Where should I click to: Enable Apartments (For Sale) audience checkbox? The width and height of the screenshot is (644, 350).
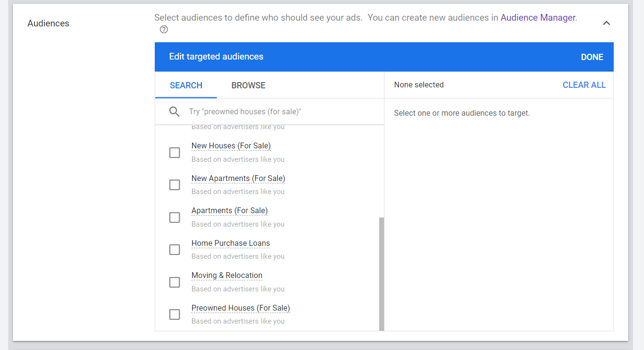coord(174,217)
